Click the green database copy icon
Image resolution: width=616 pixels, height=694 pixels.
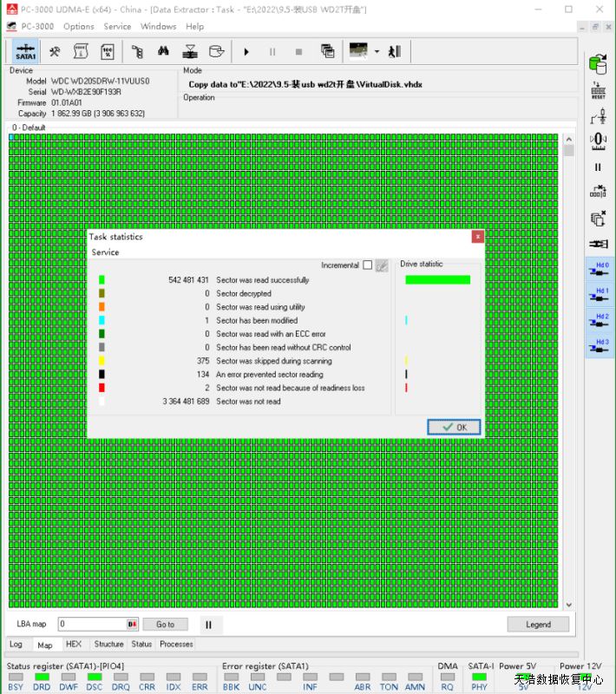pos(598,64)
